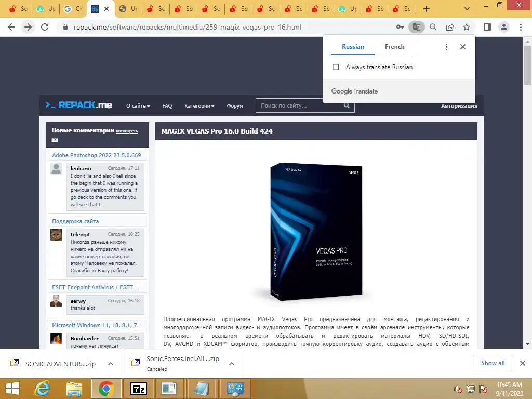This screenshot has height=399, width=532.
Task: Bookmark this page with the star
Action: pos(467,27)
